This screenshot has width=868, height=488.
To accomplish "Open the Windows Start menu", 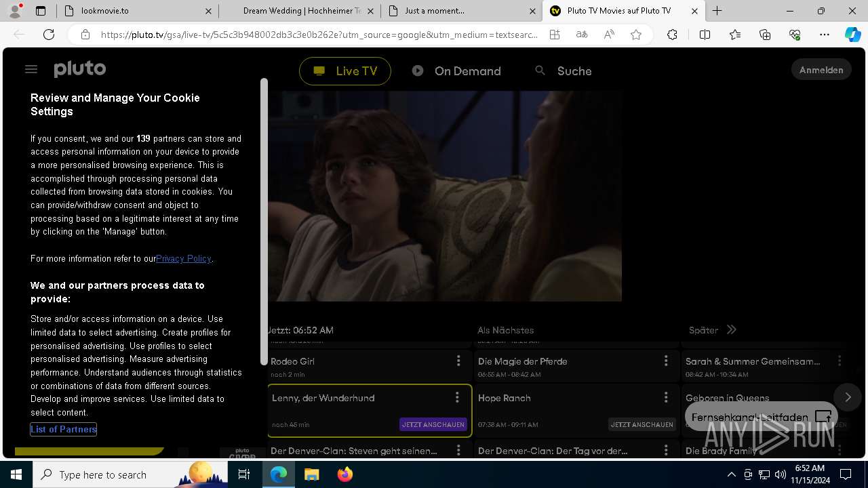I will click(x=16, y=474).
